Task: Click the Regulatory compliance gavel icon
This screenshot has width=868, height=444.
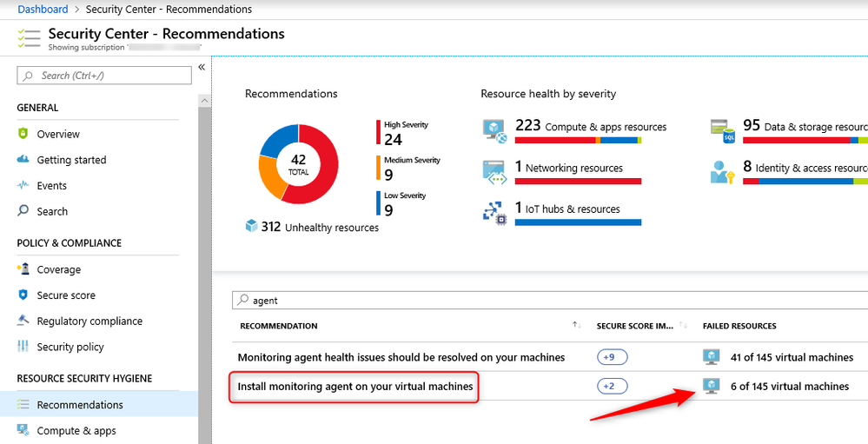Action: click(x=23, y=320)
